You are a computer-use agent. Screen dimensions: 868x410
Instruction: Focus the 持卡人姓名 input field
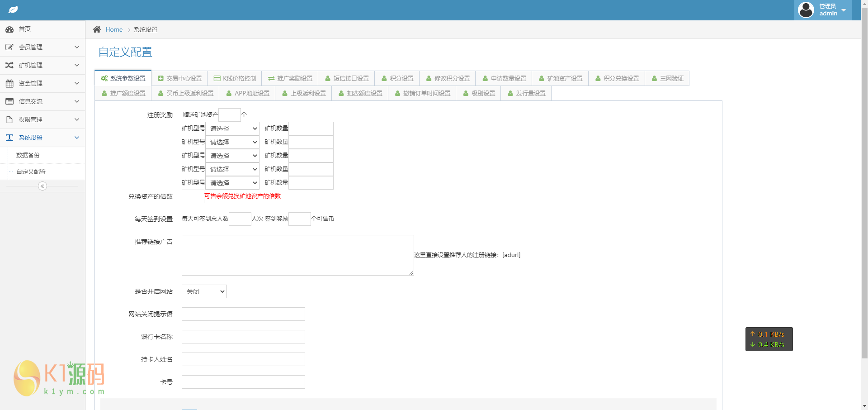click(x=243, y=359)
